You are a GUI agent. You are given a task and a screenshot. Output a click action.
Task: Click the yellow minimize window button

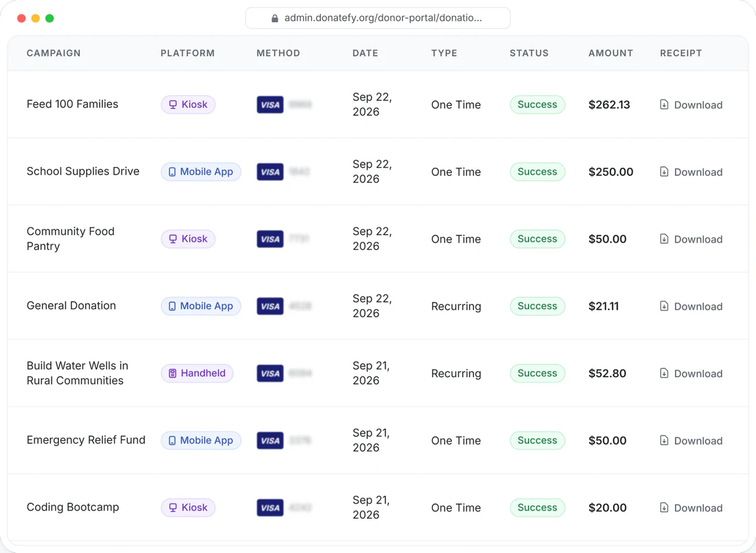(35, 19)
